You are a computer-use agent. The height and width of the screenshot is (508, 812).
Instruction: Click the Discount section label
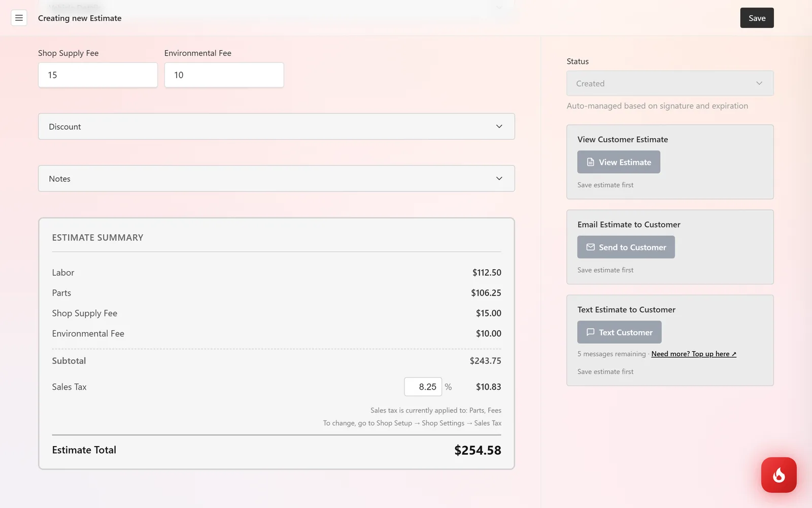tap(65, 126)
